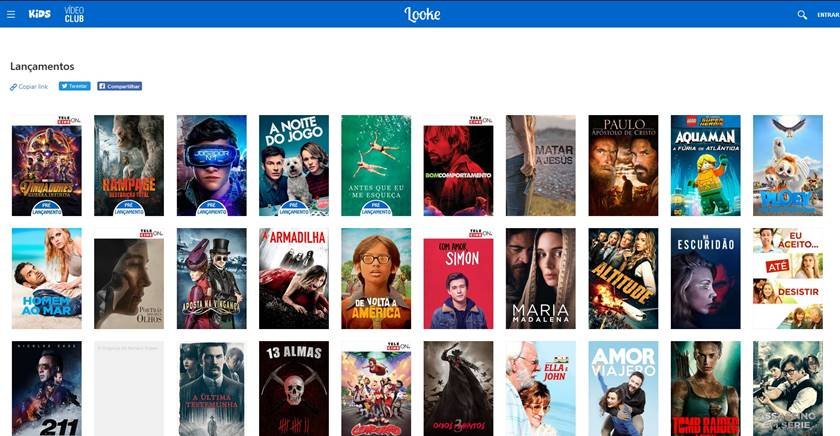This screenshot has width=840, height=436.
Task: Copy the page link with Copiar link
Action: [x=29, y=86]
